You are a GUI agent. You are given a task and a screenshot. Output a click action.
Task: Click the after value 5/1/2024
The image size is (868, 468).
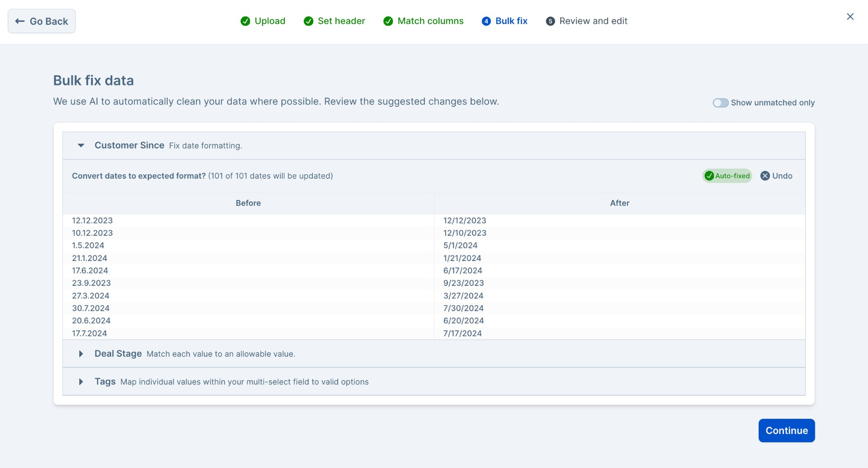click(461, 246)
